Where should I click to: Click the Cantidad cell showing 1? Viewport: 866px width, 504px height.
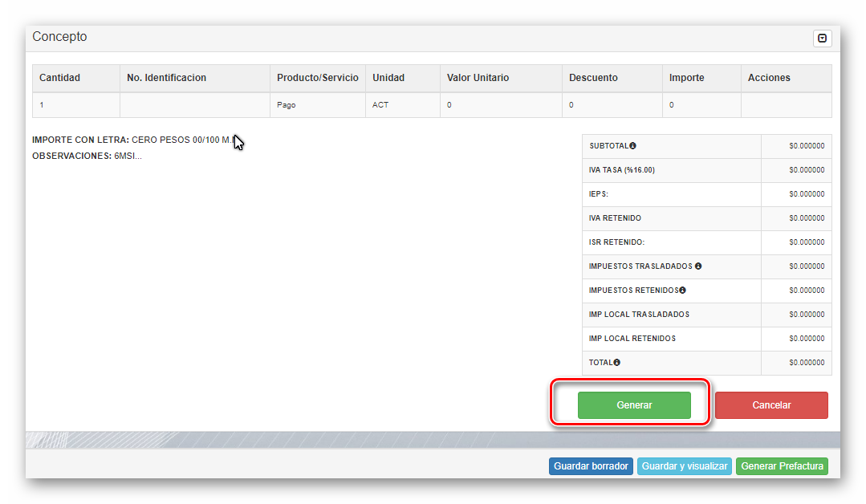point(76,105)
